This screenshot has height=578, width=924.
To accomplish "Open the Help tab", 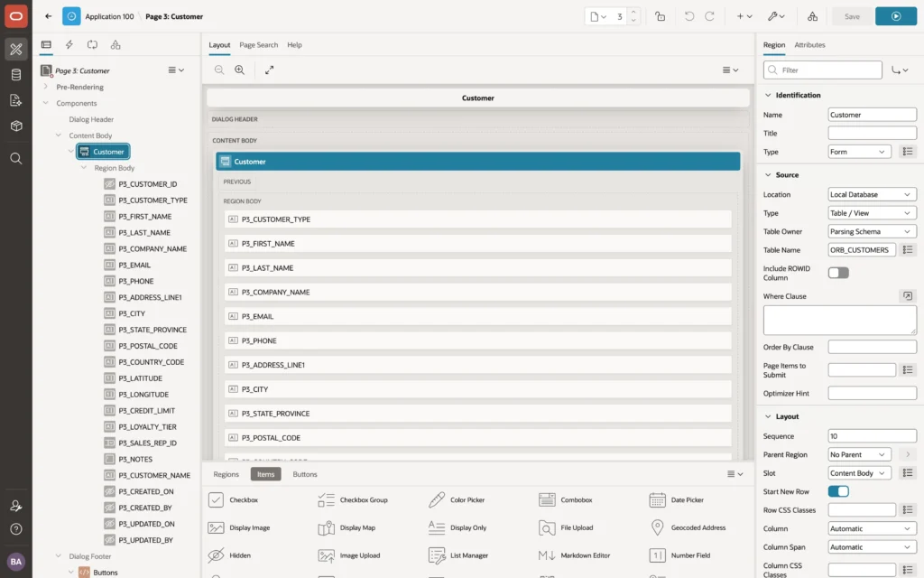I will click(x=294, y=45).
